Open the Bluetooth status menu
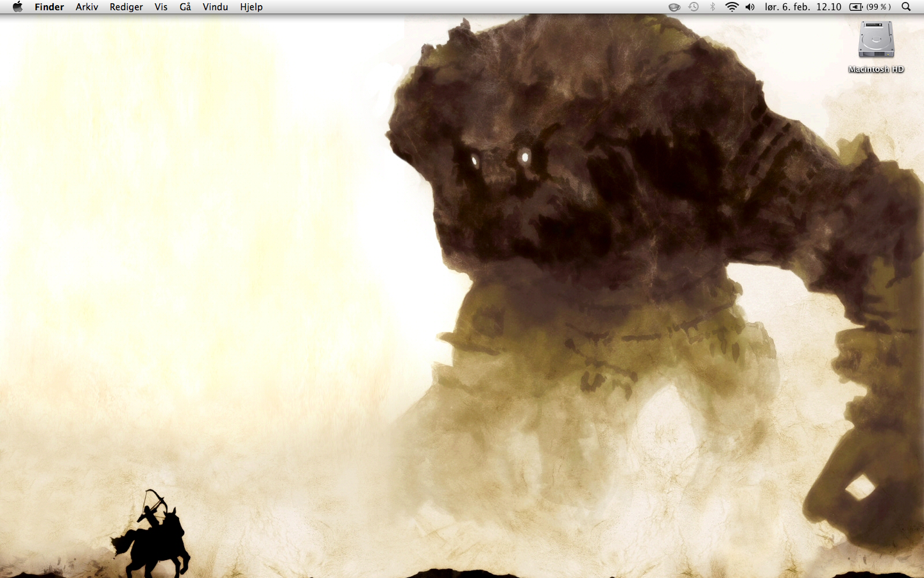Viewport: 924px width, 578px height. (x=712, y=7)
